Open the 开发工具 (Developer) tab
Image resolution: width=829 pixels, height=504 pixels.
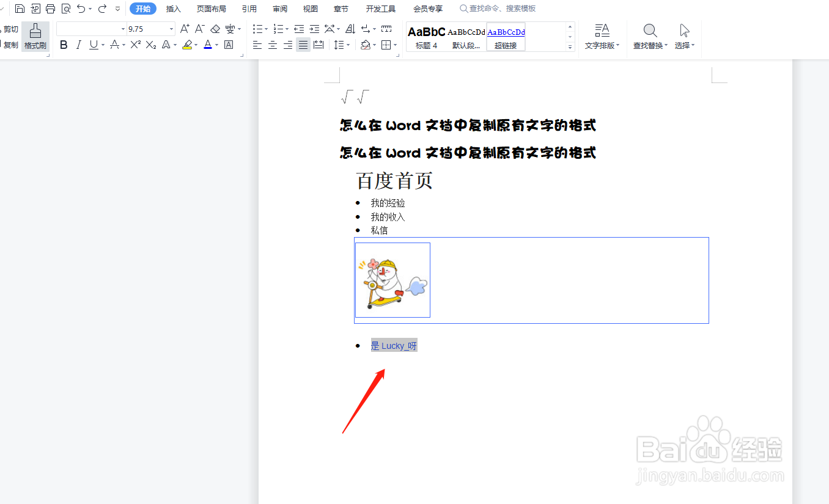click(381, 9)
